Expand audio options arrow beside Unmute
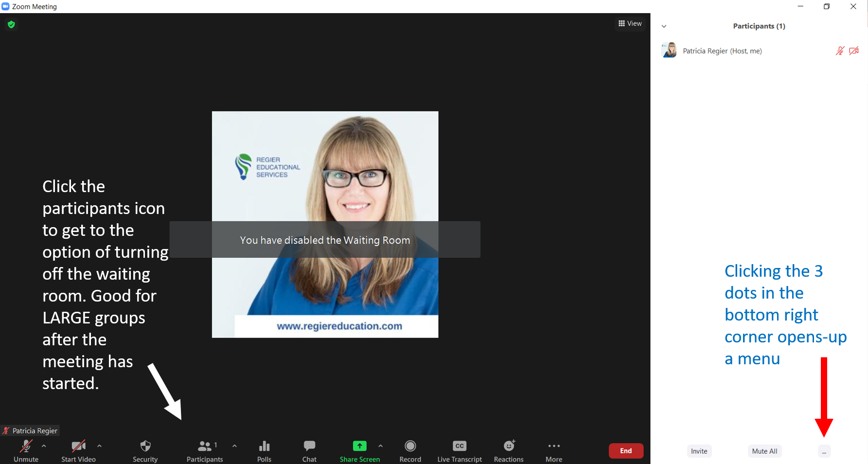 click(x=44, y=446)
